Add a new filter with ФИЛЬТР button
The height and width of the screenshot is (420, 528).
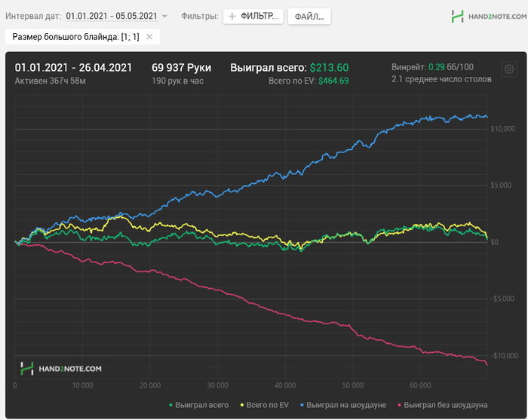[253, 16]
